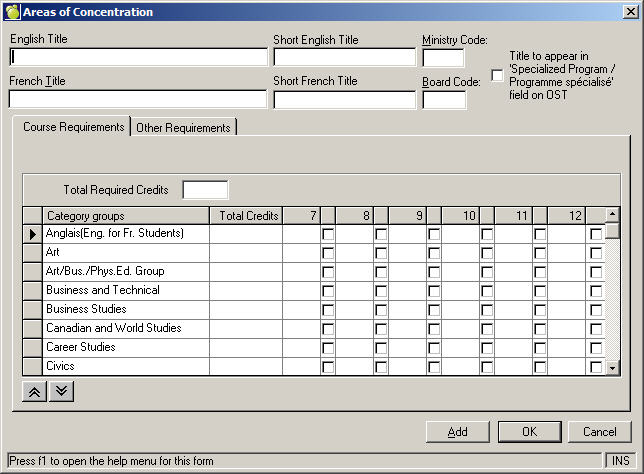Tick grade 12 checkbox for Civics row
This screenshot has height=474, width=644.
pyautogui.click(x=596, y=367)
